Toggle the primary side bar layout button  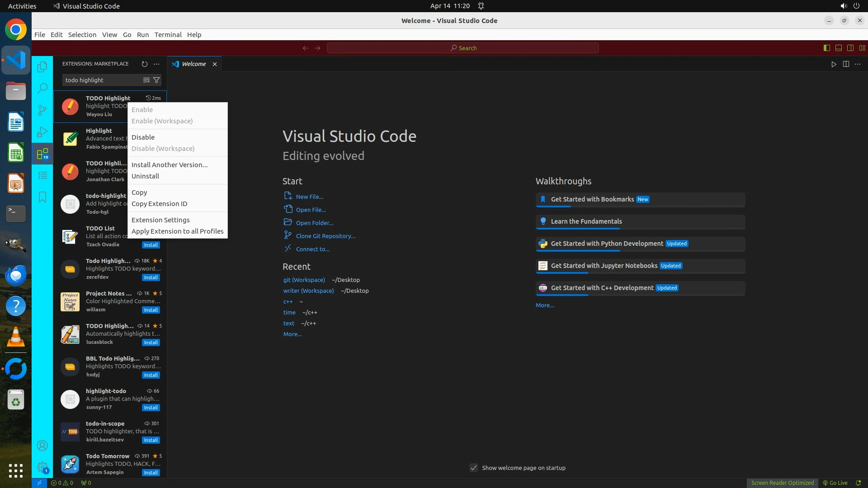(x=826, y=48)
